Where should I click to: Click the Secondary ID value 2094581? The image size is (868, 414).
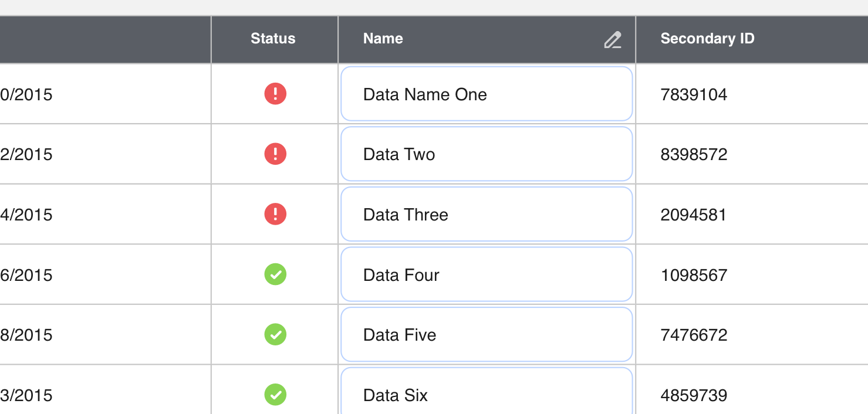693,215
